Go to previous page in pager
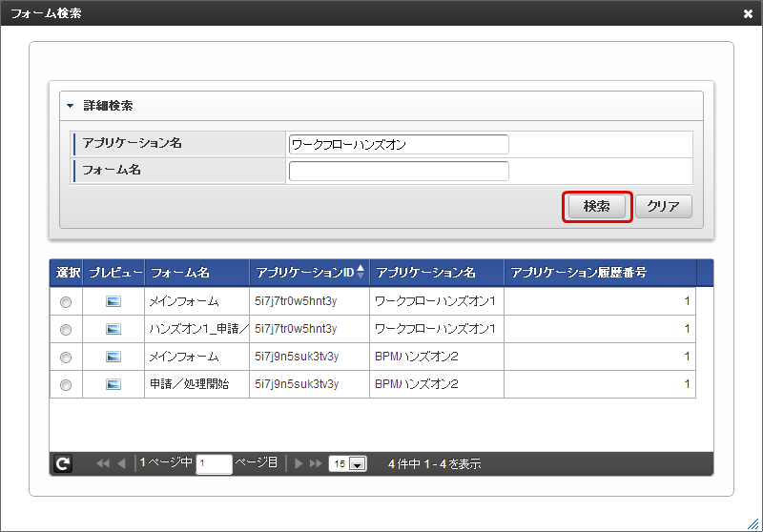 click(121, 463)
